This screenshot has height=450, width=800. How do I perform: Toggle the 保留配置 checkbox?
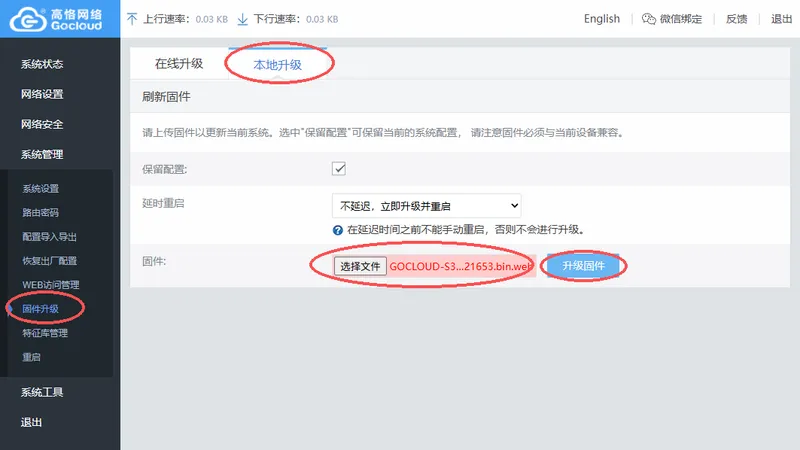(x=339, y=168)
